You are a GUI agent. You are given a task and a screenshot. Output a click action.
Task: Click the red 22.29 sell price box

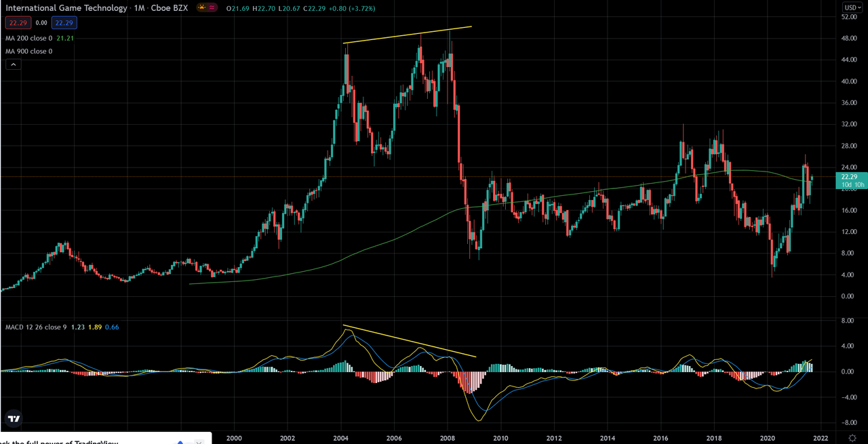(x=17, y=23)
